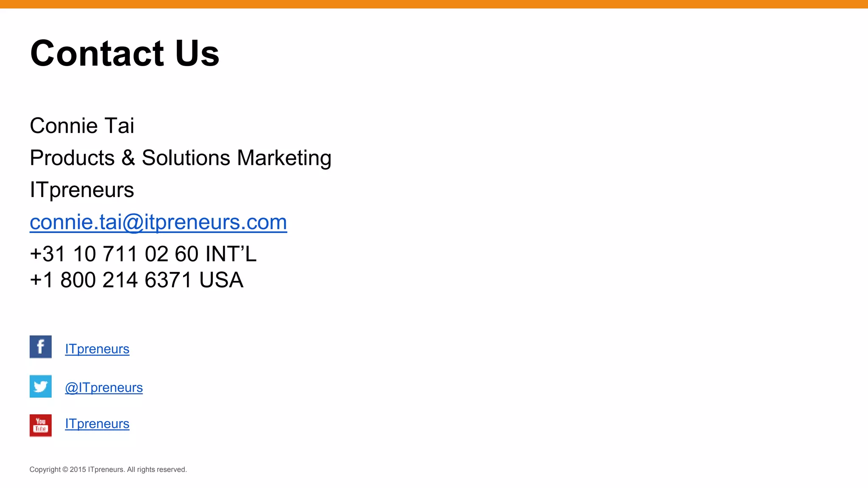Viewport: 868px width, 488px height.
Task: Click the Contact Us heading
Action: click(125, 53)
